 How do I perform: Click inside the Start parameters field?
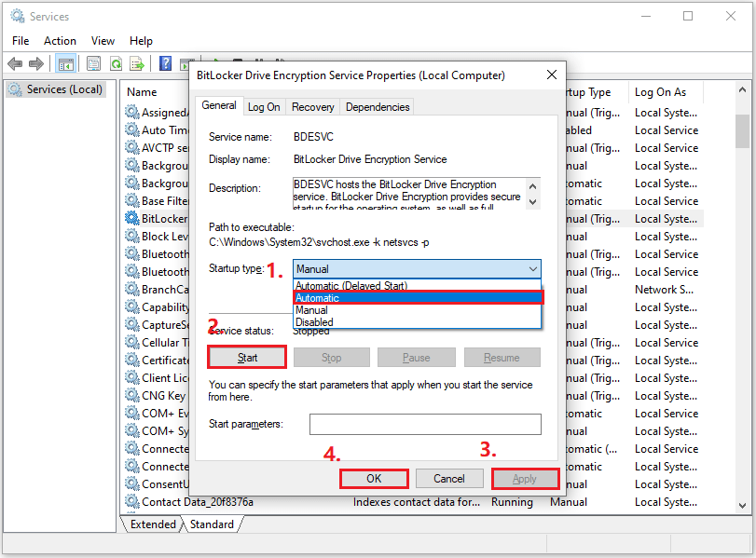click(425, 424)
